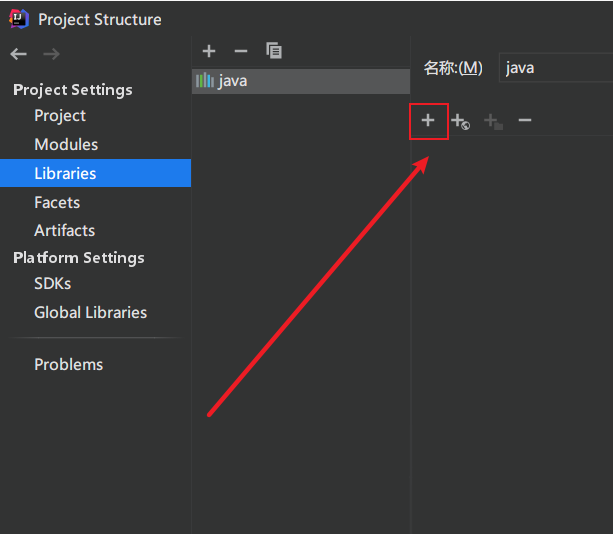
Task: Click the back navigation arrow
Action: click(x=19, y=54)
